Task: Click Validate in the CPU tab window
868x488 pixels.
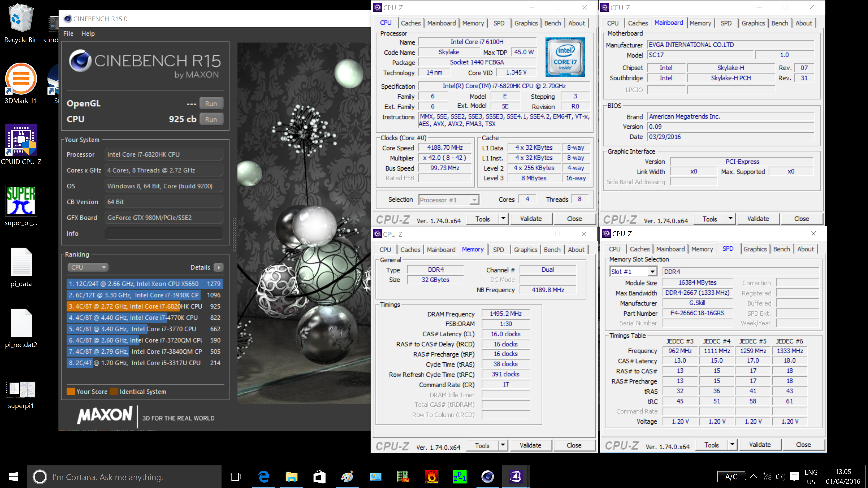Action: click(531, 218)
